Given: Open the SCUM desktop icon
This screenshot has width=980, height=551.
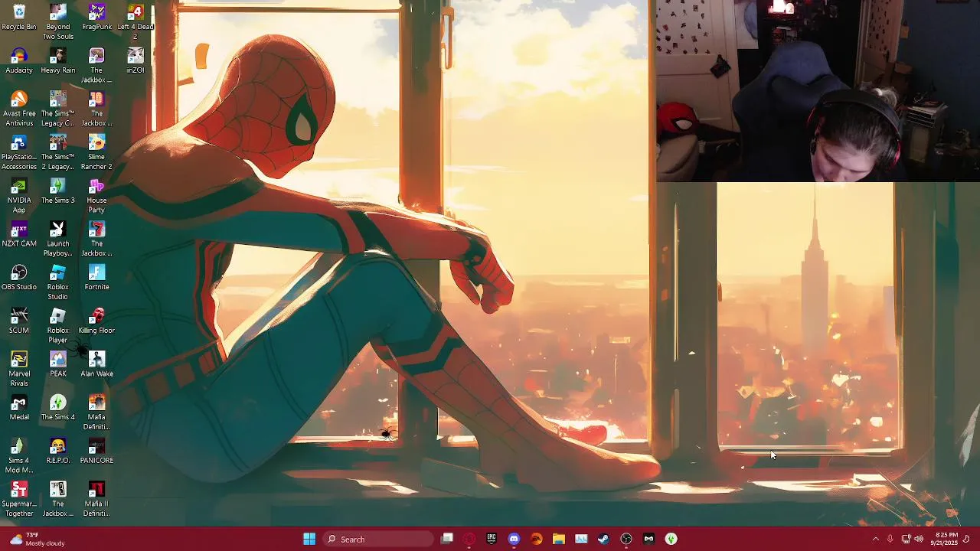Looking at the screenshot, I should (19, 321).
